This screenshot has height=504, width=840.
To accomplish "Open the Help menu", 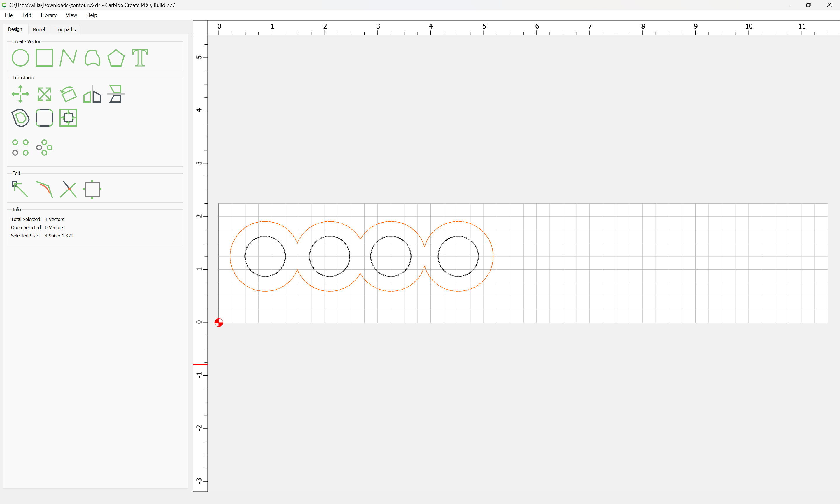I will [92, 15].
